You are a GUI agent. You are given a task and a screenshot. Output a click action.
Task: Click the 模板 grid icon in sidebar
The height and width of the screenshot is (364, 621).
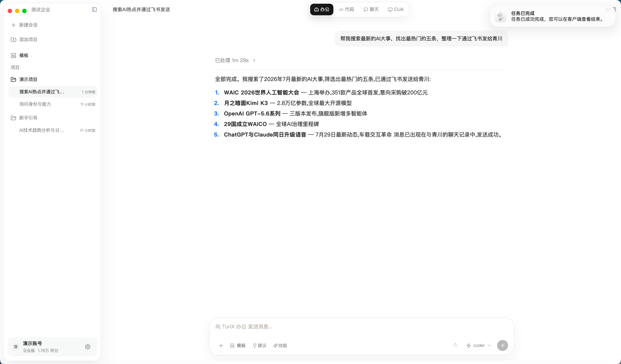13,56
